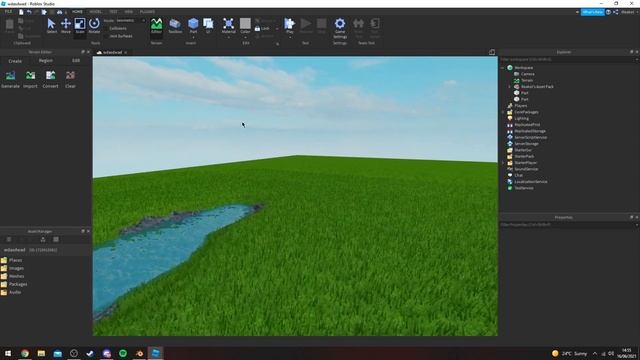Open the Images folder in Asset Manager
This screenshot has width=640, height=360.
click(13, 268)
